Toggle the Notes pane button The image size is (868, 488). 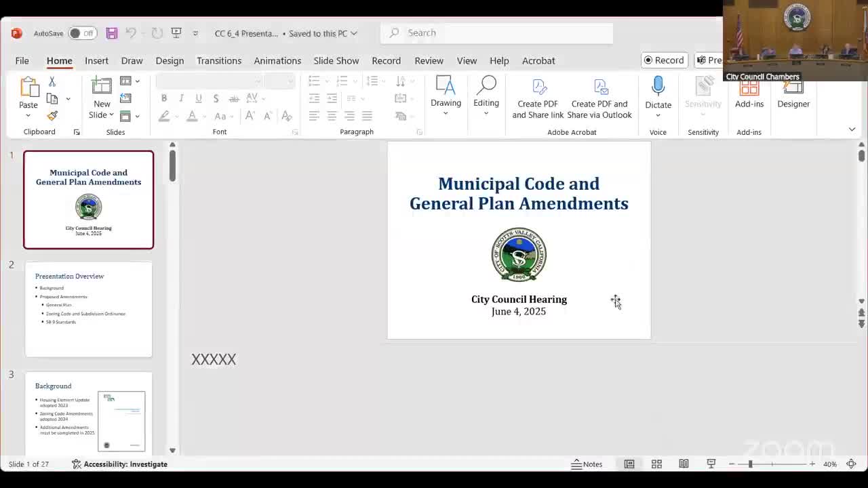587,464
